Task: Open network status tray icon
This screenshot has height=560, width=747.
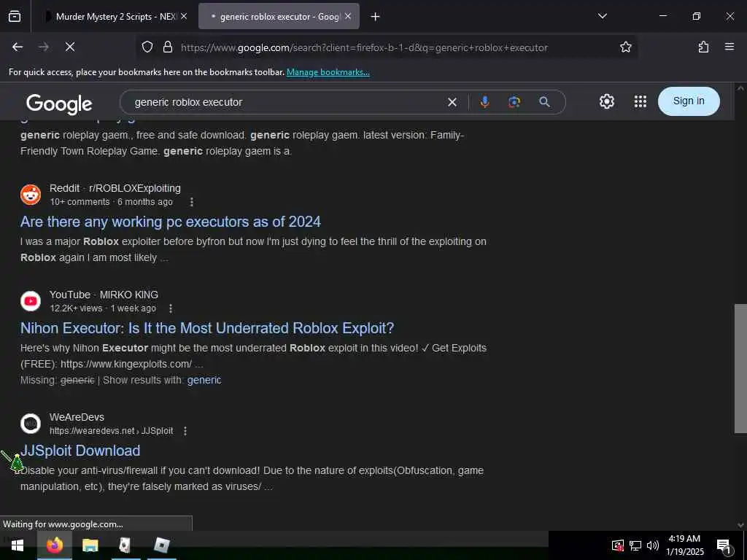Action: coord(635,545)
